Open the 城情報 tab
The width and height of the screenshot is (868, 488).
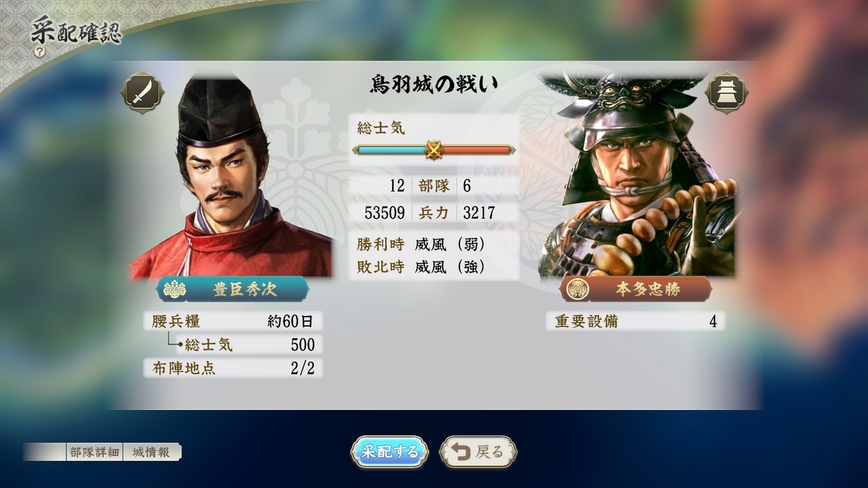[x=151, y=452]
